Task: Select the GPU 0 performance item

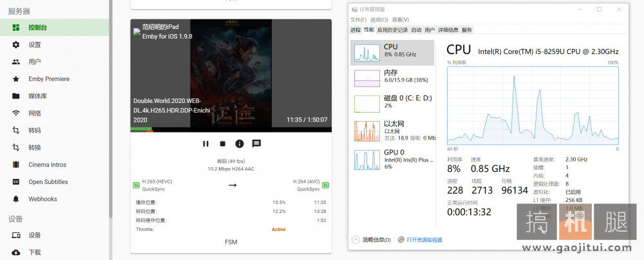Action: [x=392, y=160]
